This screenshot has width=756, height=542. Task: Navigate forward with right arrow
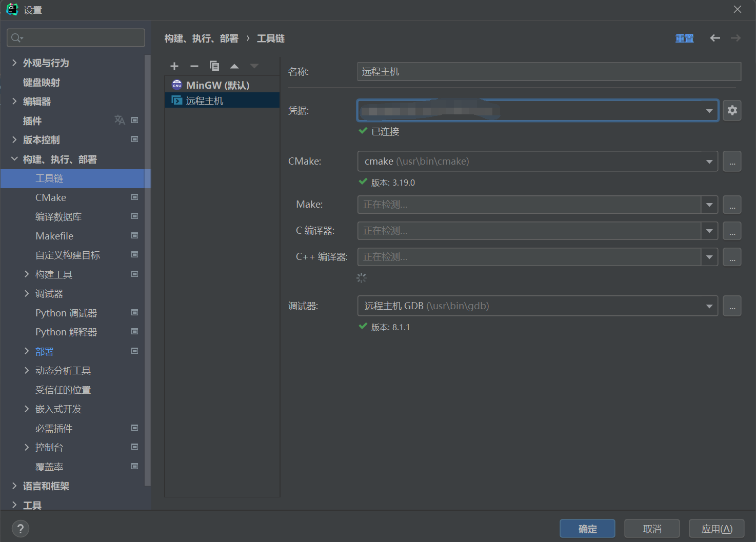(x=735, y=38)
